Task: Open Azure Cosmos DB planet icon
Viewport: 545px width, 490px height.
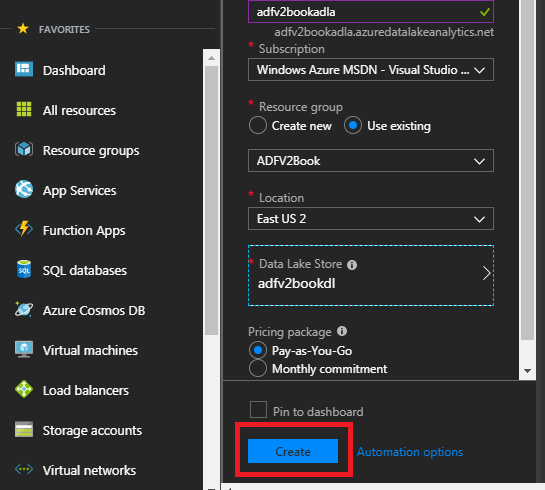Action: pos(24,309)
